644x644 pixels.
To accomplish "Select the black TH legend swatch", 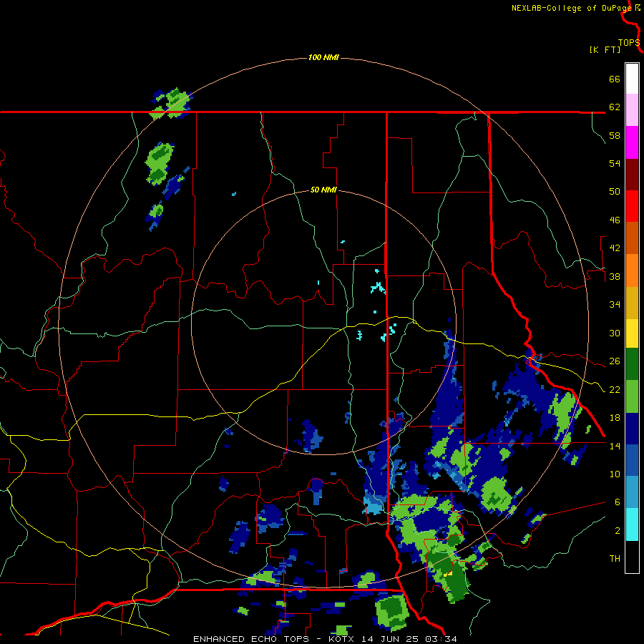I will point(632,557).
